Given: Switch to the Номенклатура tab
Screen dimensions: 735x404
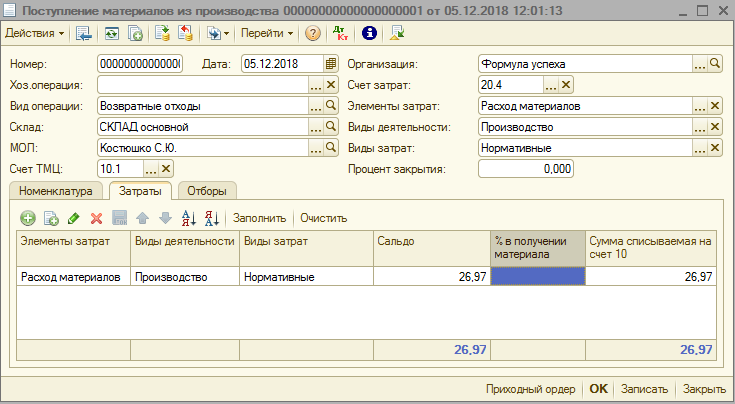Looking at the screenshot, I should coord(54,190).
